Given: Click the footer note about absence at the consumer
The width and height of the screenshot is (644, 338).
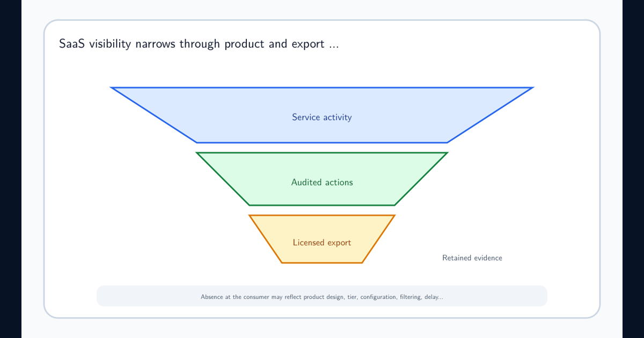Looking at the screenshot, I should [x=322, y=297].
